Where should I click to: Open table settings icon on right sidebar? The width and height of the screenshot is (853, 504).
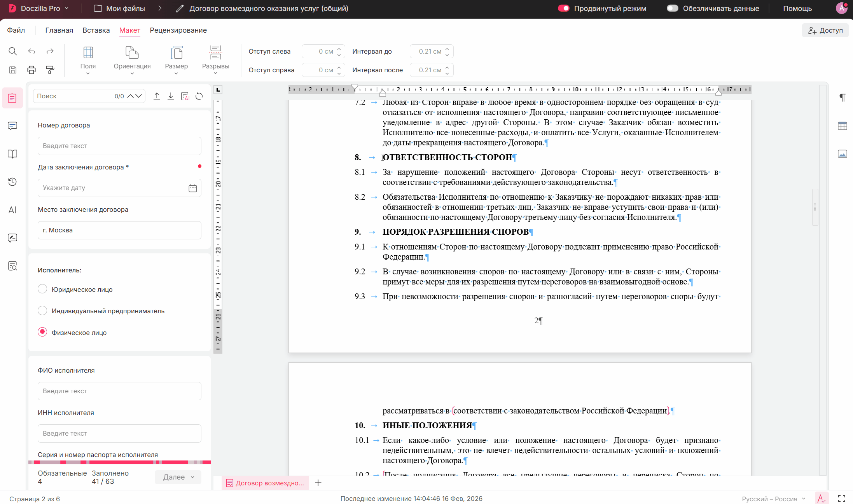pyautogui.click(x=842, y=126)
